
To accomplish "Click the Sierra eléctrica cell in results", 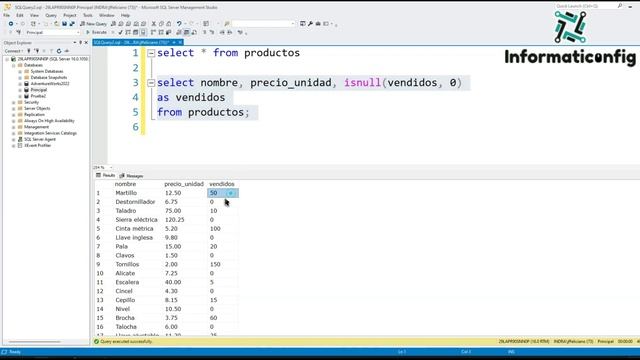I will coord(136,220).
